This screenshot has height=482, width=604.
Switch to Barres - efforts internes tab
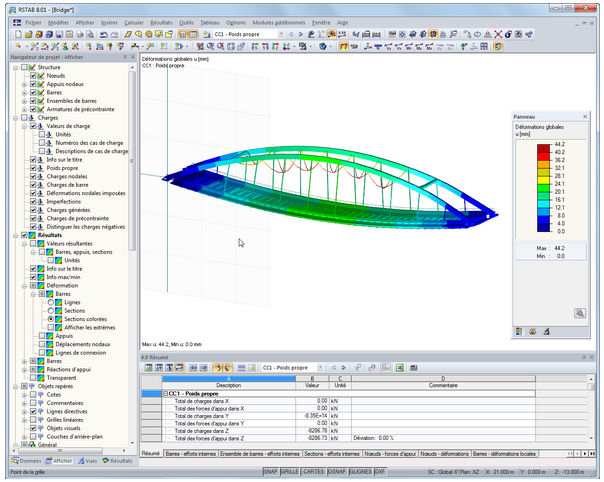click(x=191, y=454)
